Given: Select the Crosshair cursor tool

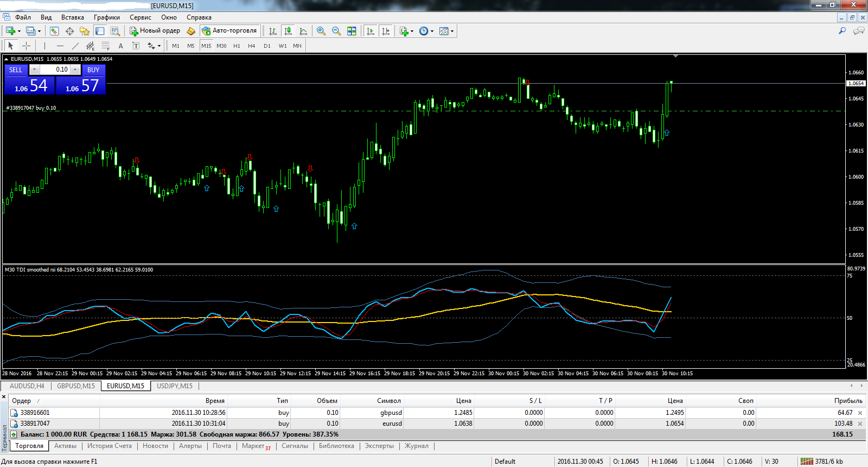Looking at the screenshot, I should (x=26, y=46).
